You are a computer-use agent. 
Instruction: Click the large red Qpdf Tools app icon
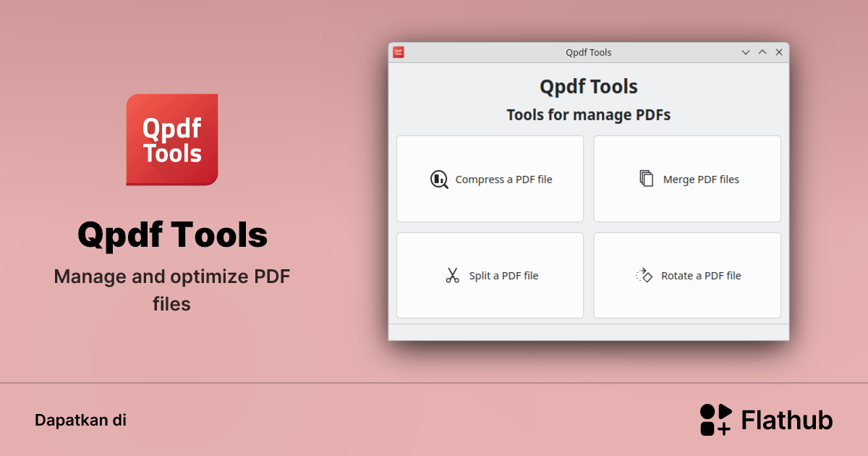tap(172, 139)
